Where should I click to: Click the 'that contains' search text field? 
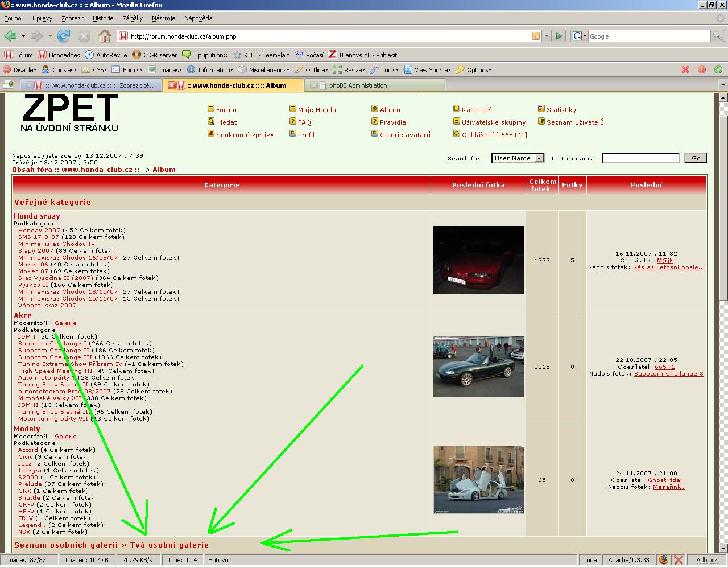[x=640, y=158]
